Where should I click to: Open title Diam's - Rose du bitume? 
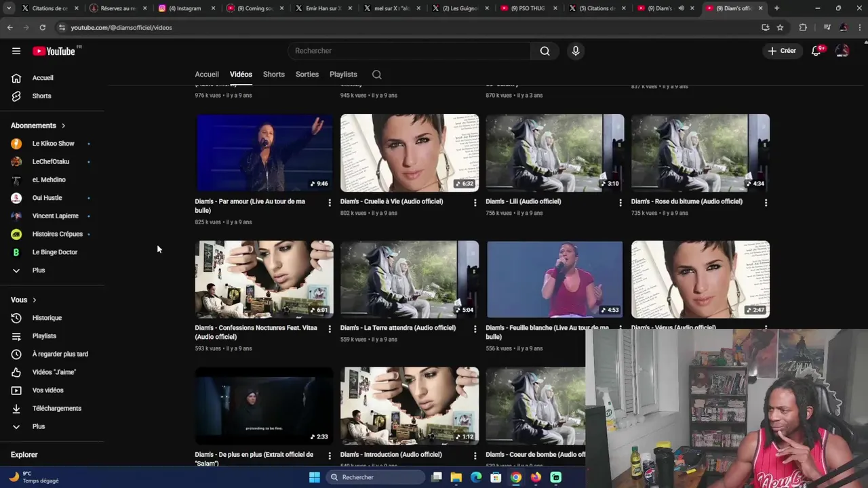(x=686, y=201)
